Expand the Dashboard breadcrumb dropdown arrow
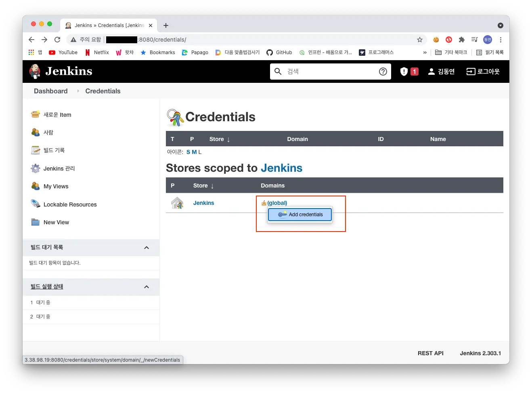Screen dimensions: 532x394 [x=78, y=91]
